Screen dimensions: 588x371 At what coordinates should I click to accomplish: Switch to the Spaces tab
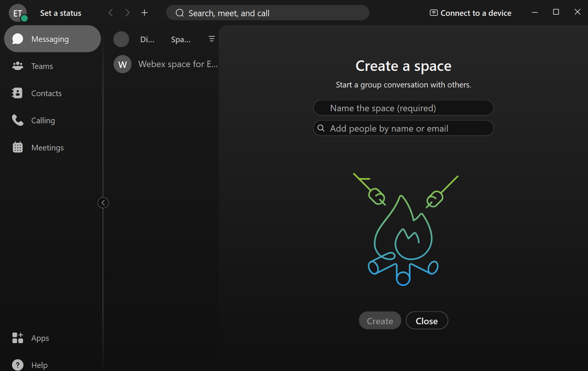point(181,39)
